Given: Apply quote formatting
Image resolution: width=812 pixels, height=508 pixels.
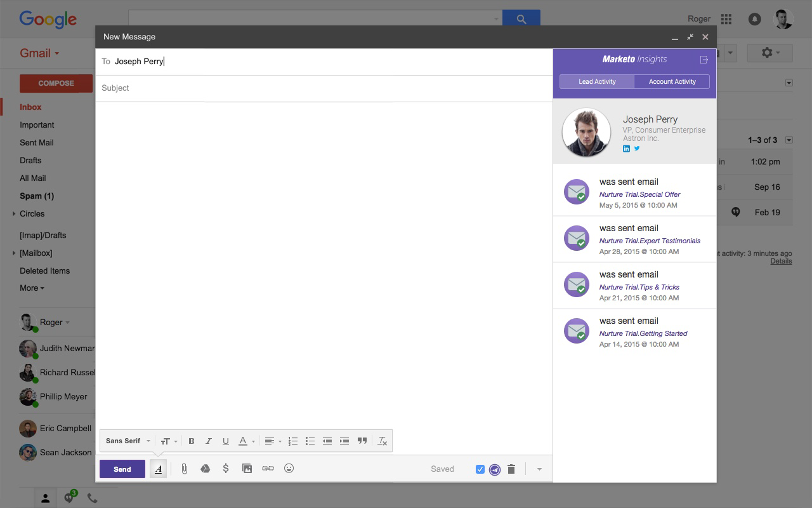Looking at the screenshot, I should click(362, 441).
